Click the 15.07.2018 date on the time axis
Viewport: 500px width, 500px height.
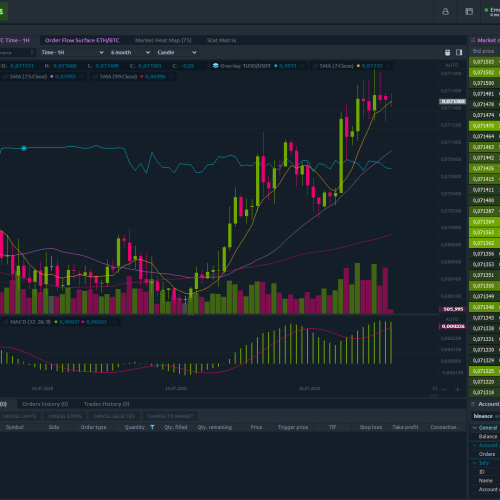[176, 388]
